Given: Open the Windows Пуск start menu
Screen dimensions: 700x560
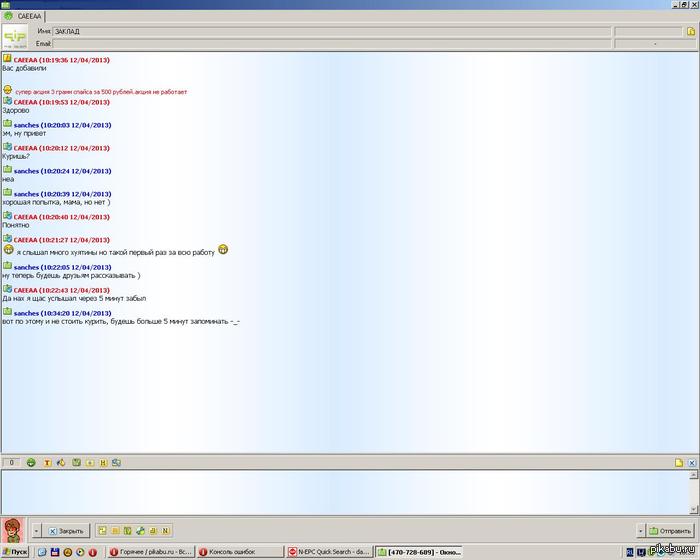Looking at the screenshot, I should point(15,552).
